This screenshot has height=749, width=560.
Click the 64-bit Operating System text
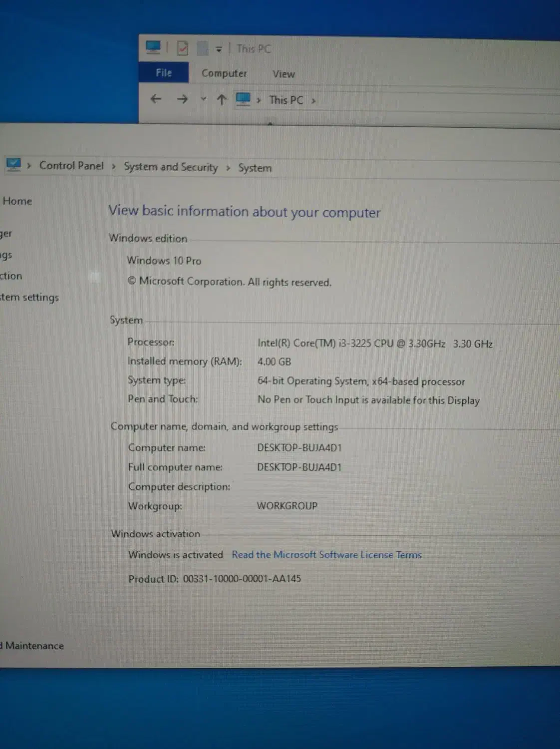pyautogui.click(x=361, y=381)
